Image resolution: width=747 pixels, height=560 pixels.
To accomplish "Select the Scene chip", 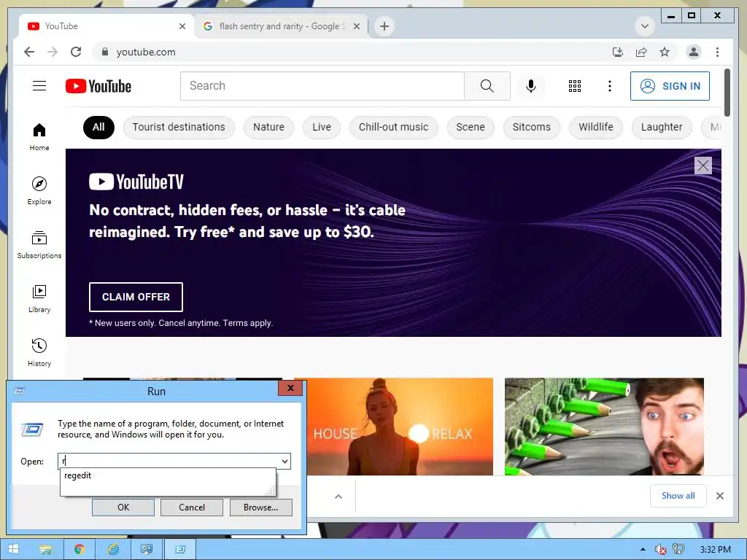I will coord(471,127).
